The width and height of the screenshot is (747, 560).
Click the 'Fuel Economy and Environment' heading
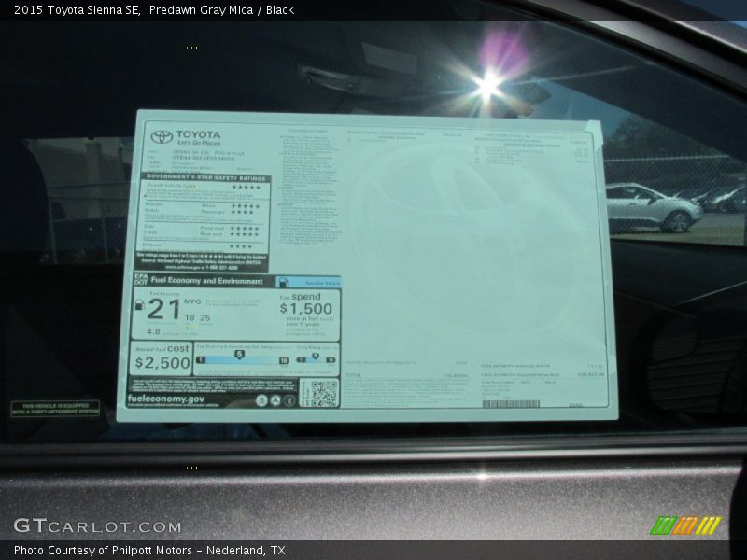pyautogui.click(x=206, y=281)
